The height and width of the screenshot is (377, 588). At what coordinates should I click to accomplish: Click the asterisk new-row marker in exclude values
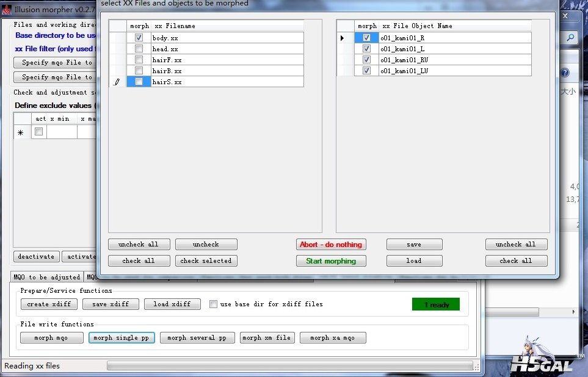click(21, 132)
